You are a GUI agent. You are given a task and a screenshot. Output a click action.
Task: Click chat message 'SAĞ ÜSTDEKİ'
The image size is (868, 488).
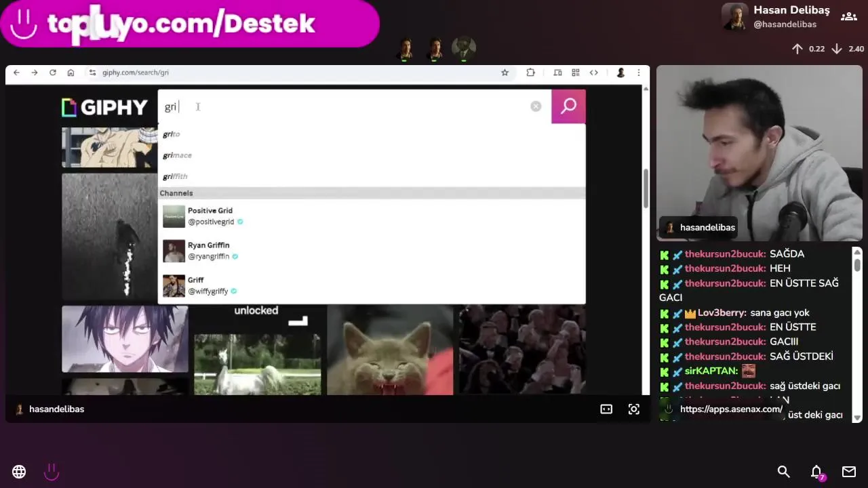pos(802,357)
